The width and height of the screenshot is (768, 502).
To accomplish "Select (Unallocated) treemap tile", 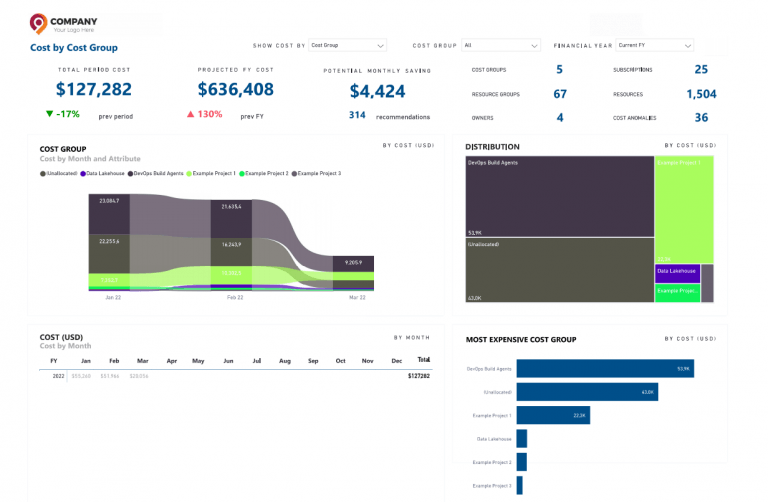I will pos(559,270).
